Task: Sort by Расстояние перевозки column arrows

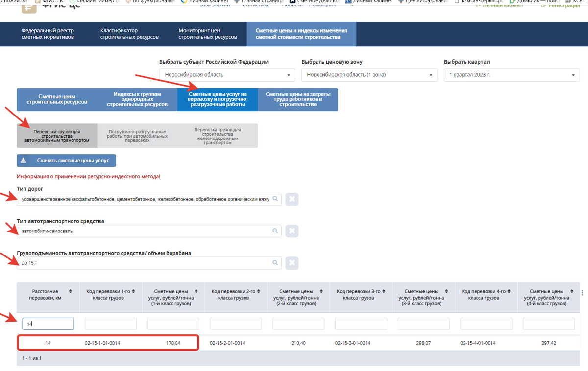Action: pyautogui.click(x=70, y=291)
